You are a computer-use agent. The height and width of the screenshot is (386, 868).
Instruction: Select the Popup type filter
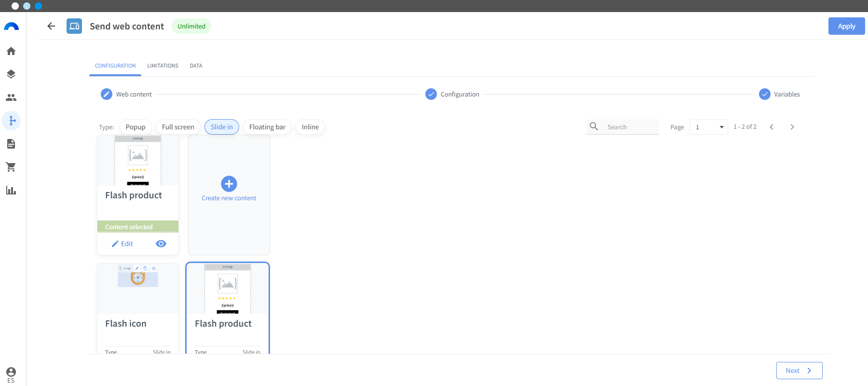click(136, 127)
